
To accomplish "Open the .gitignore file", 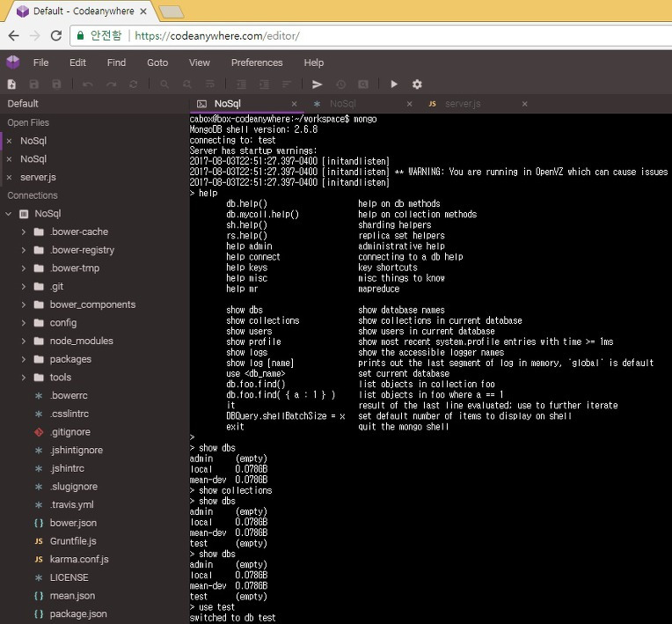I will click(70, 432).
